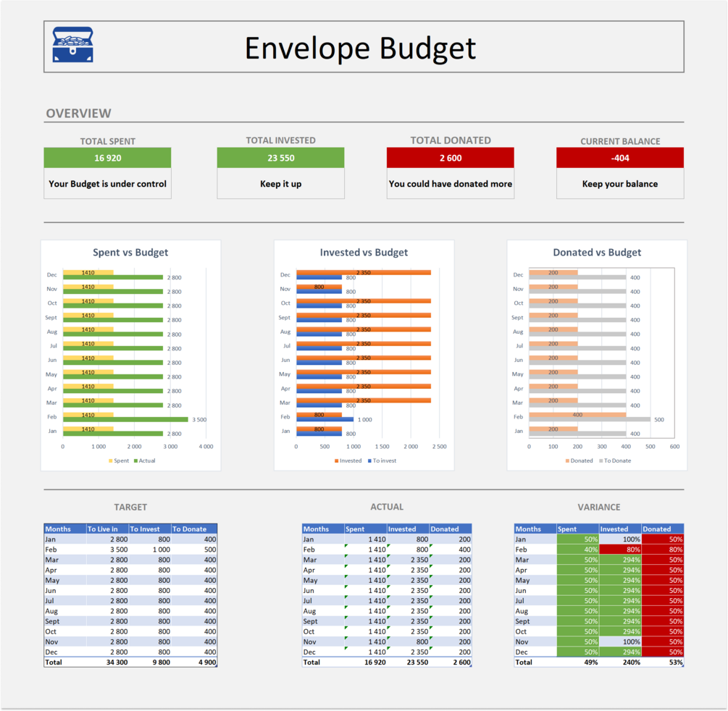Click the green Total Spent indicator bar
Screen dimensions: 728x711
point(107,157)
